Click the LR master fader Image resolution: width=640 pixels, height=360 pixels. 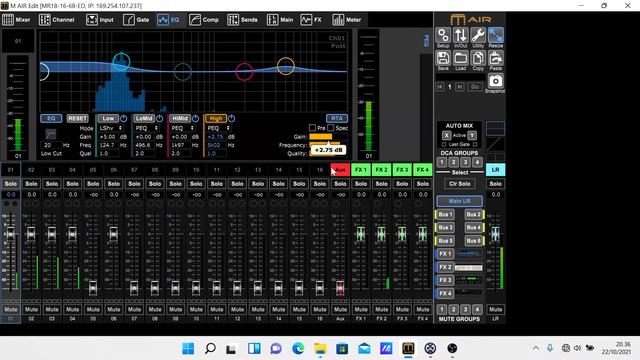pos(495,234)
